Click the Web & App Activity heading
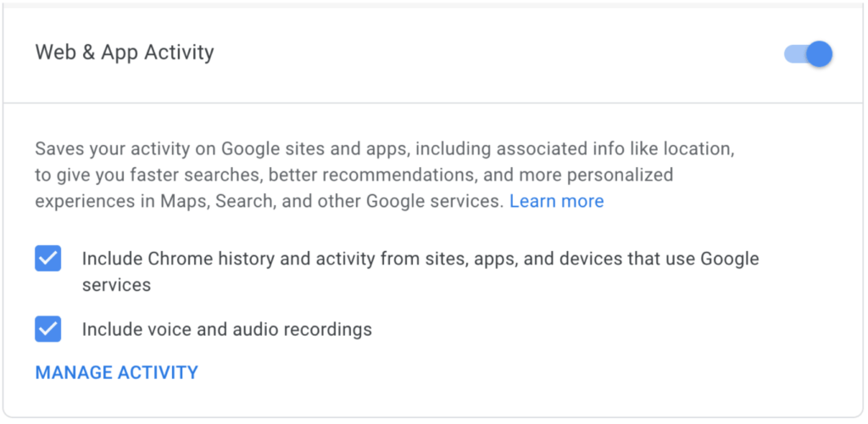 point(125,53)
